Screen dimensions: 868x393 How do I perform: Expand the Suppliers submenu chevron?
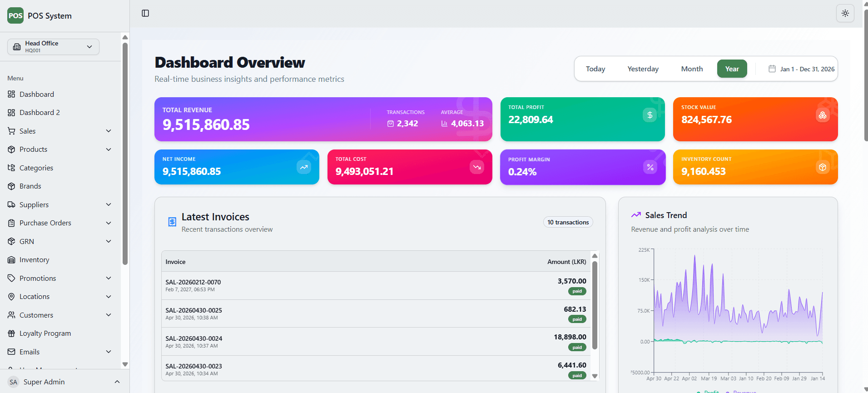pyautogui.click(x=109, y=204)
